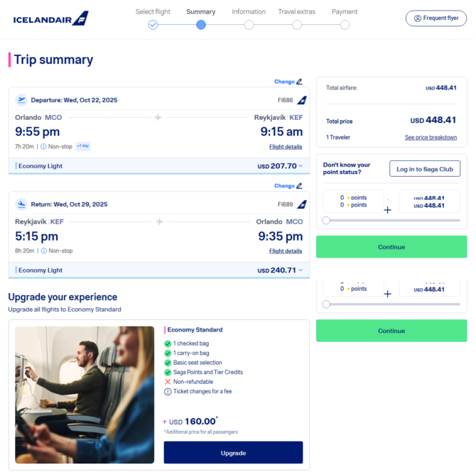
Task: Click the departure plane takeoff icon
Action: pyautogui.click(x=21, y=100)
